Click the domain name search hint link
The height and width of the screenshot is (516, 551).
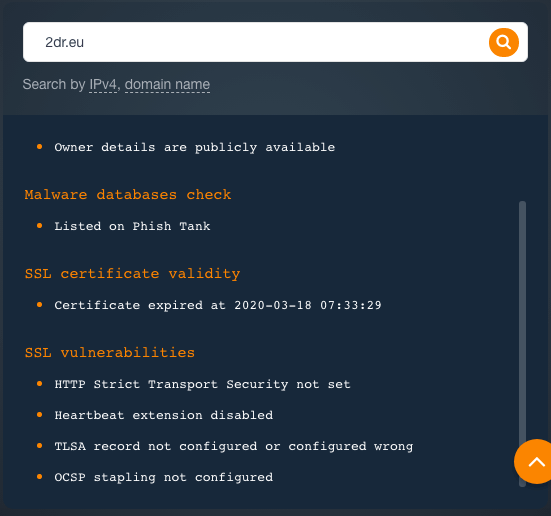pos(167,84)
